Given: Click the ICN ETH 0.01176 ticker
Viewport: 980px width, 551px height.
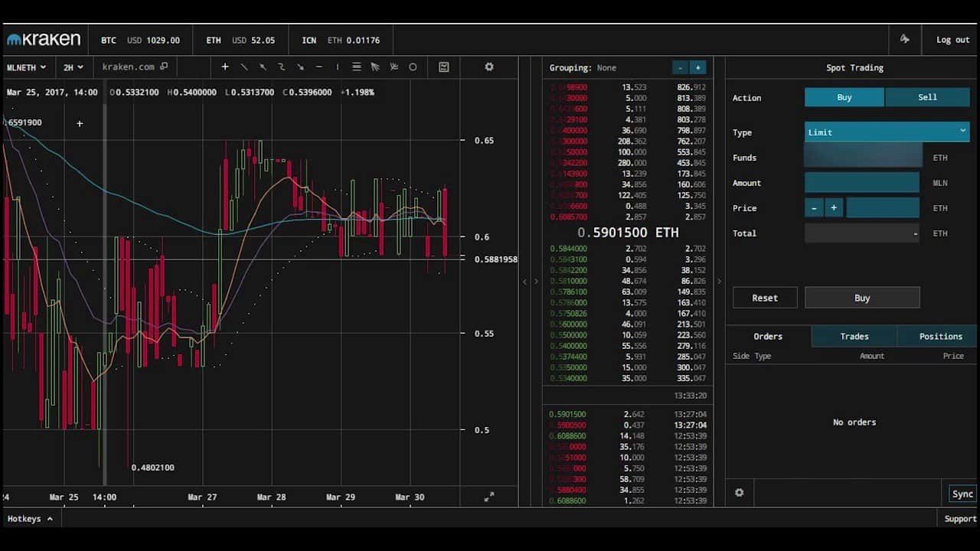Looking at the screenshot, I should coord(341,40).
